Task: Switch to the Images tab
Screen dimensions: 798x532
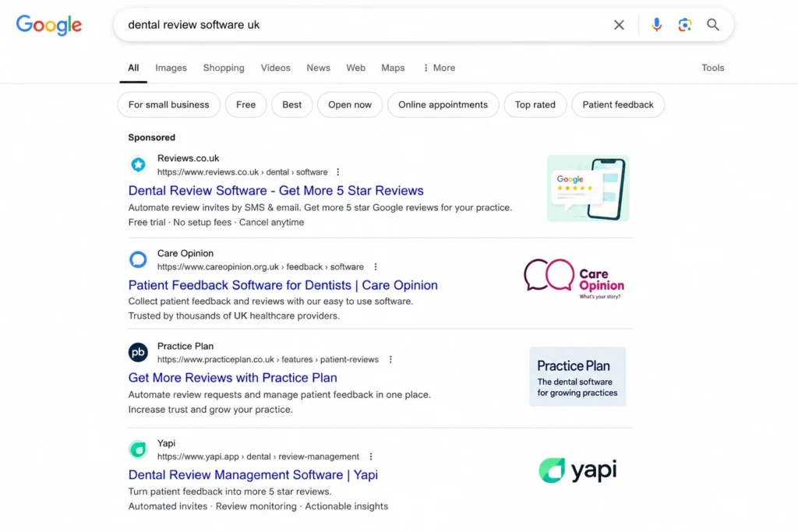Action: [x=171, y=68]
